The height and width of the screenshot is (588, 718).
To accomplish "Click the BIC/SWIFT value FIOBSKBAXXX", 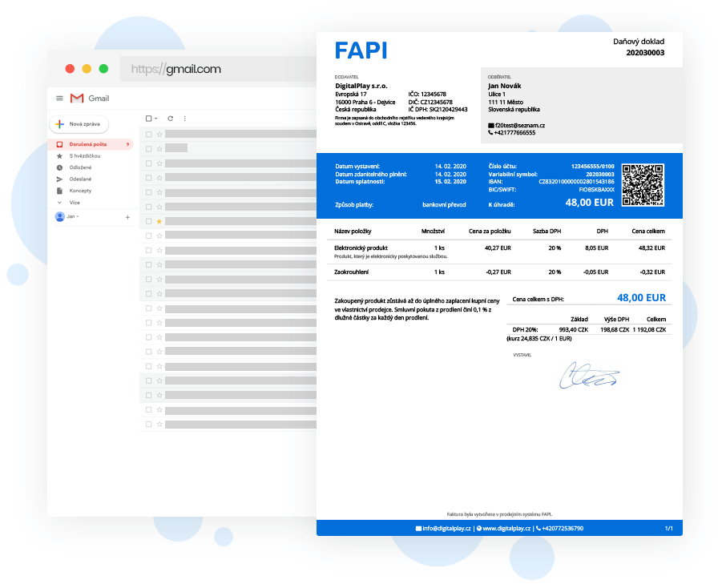I will [597, 190].
